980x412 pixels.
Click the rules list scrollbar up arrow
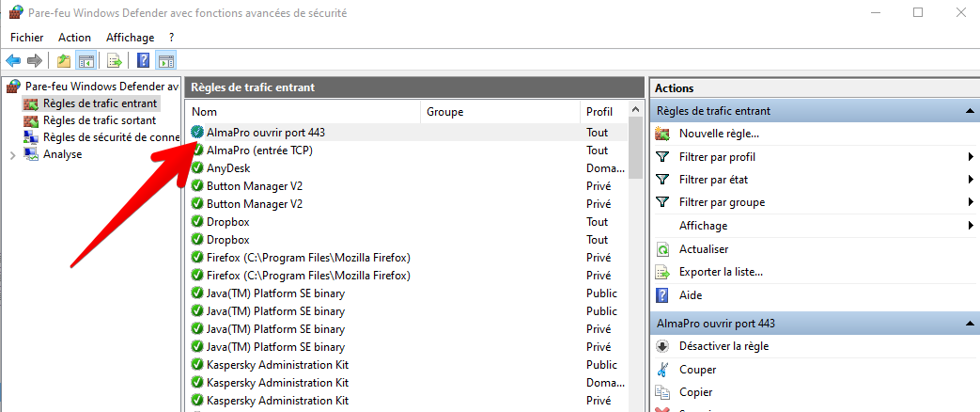point(635,109)
